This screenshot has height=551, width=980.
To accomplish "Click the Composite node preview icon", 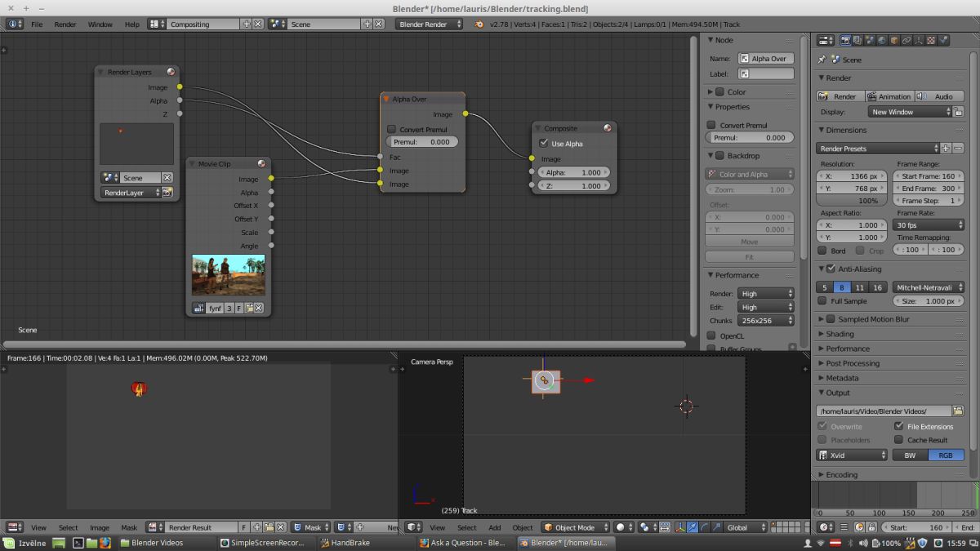I will (608, 128).
